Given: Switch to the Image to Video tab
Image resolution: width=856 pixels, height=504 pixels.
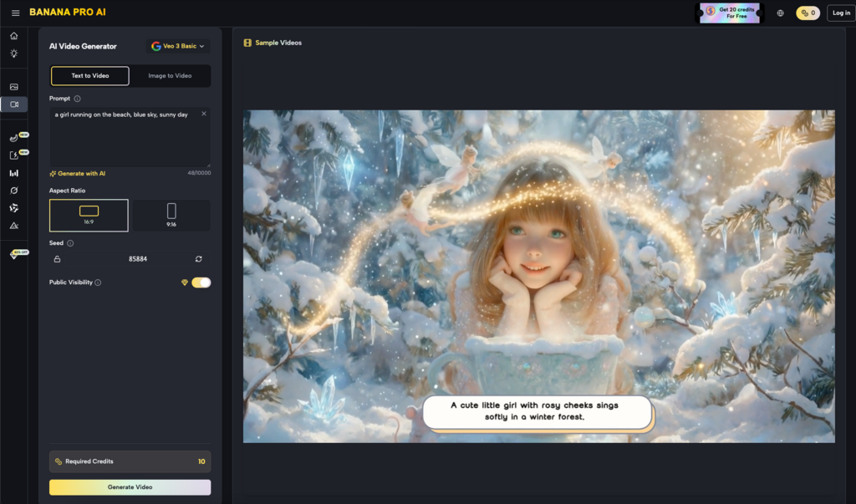Looking at the screenshot, I should click(x=170, y=76).
